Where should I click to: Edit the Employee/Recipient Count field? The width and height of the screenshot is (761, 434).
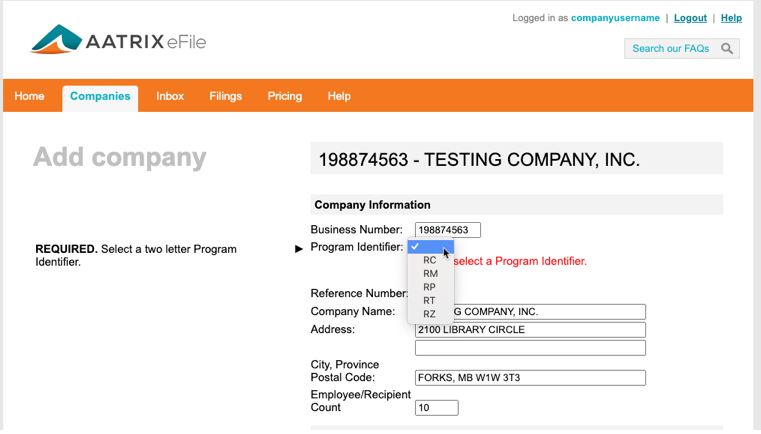pyautogui.click(x=436, y=408)
